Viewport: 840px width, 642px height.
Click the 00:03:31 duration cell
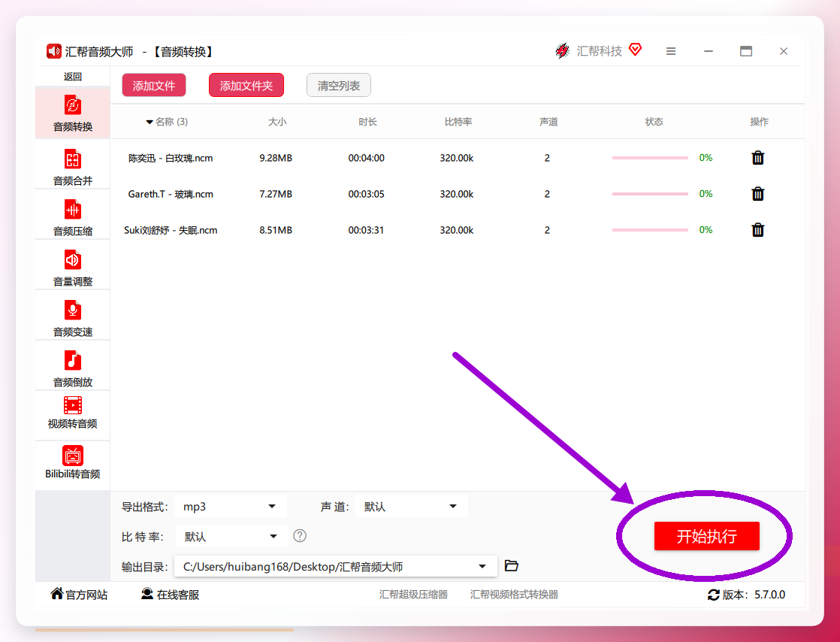click(x=367, y=231)
